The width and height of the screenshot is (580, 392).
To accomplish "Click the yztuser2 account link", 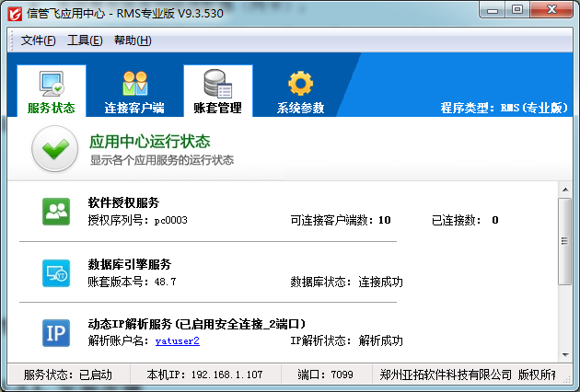I will [177, 340].
